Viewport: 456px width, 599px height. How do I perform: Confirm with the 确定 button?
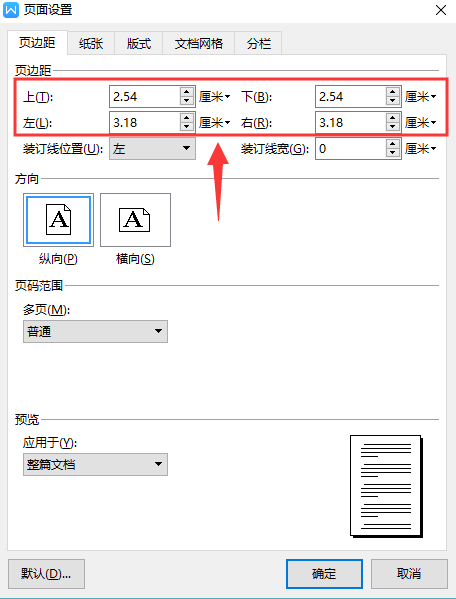[x=324, y=574]
